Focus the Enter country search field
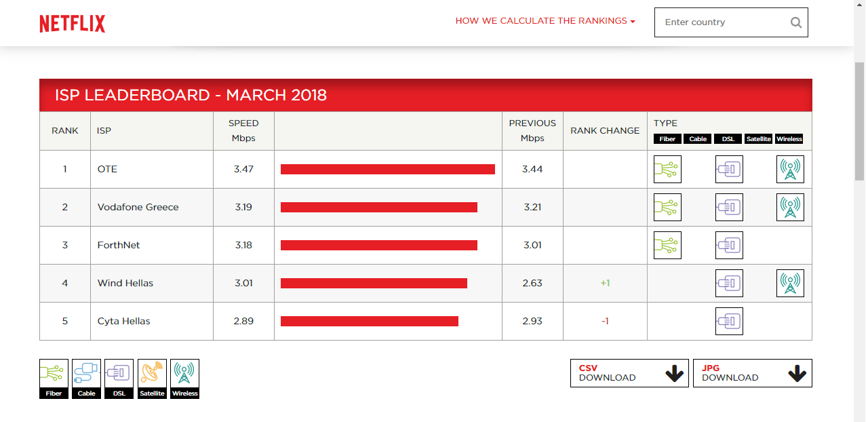 click(x=731, y=22)
